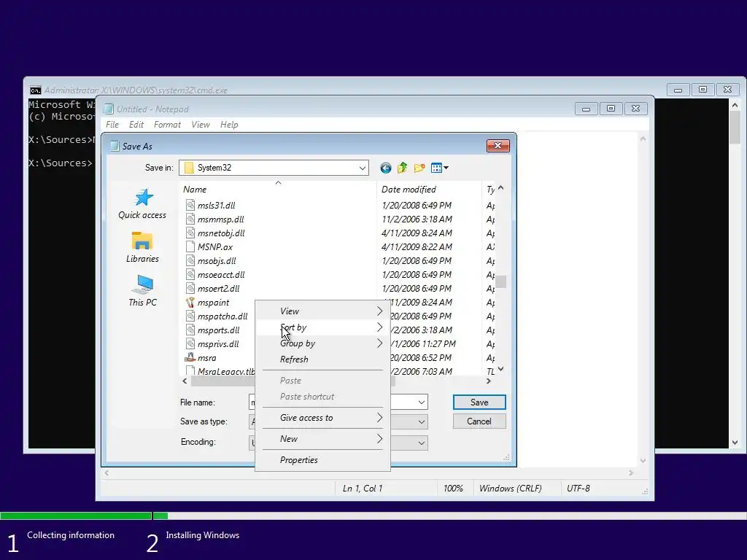
Task: Click the Notepad title bar app icon
Action: [x=109, y=109]
